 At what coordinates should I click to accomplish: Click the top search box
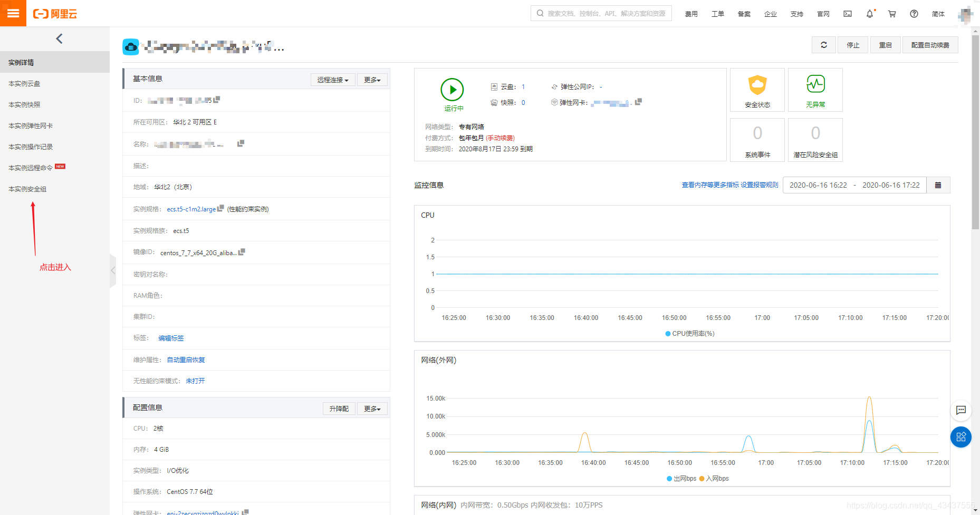tap(601, 13)
